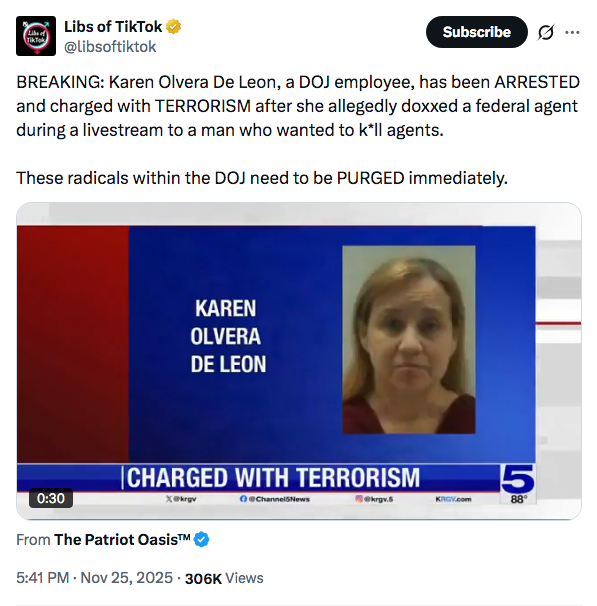Open the @libsoftiktok handle link
The image size is (597, 606).
(x=110, y=47)
